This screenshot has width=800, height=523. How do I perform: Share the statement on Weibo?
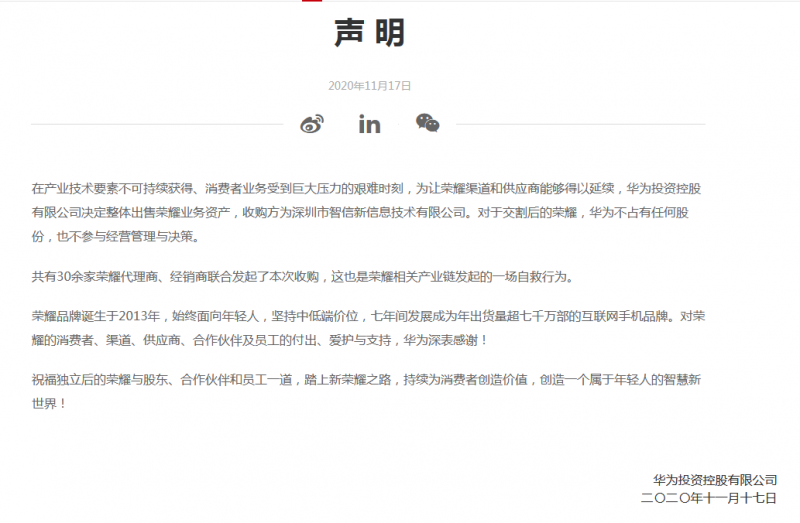pos(312,124)
